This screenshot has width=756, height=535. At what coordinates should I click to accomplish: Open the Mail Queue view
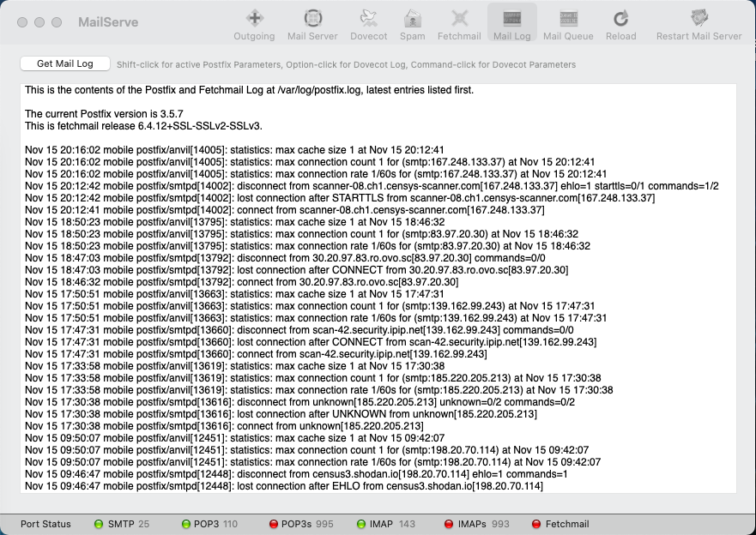click(x=568, y=24)
